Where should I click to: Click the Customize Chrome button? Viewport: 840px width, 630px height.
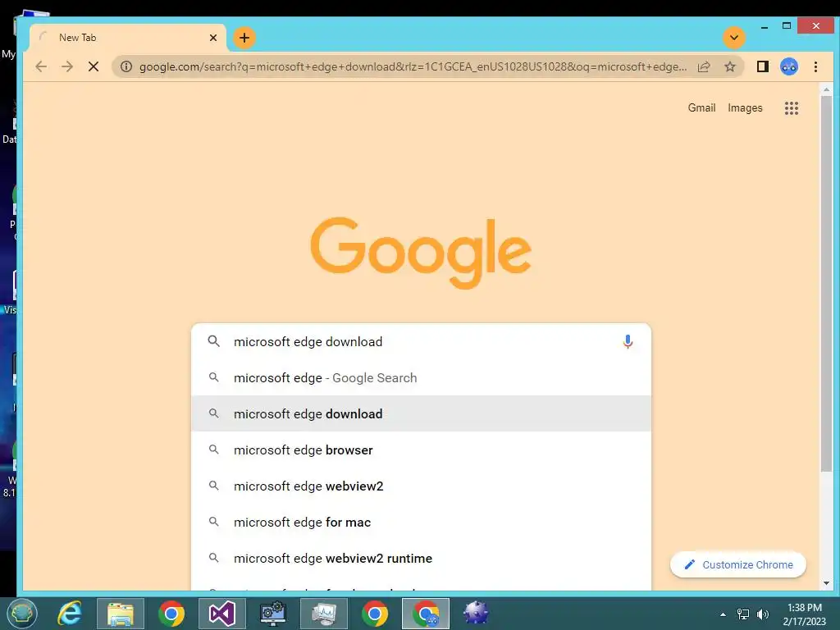click(x=738, y=564)
